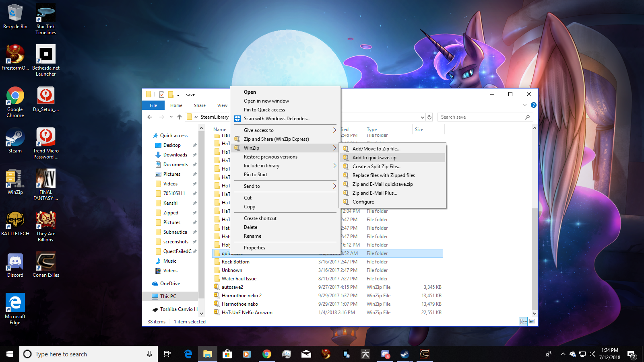Image resolution: width=644 pixels, height=362 pixels.
Task: Open the Recycle Bin desktop icon
Action: coord(15,16)
